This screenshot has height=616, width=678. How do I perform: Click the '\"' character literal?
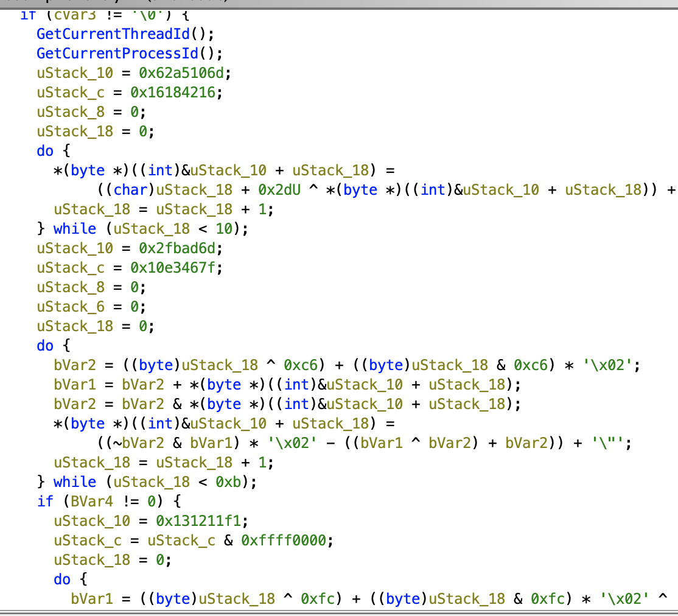pyautogui.click(x=611, y=443)
